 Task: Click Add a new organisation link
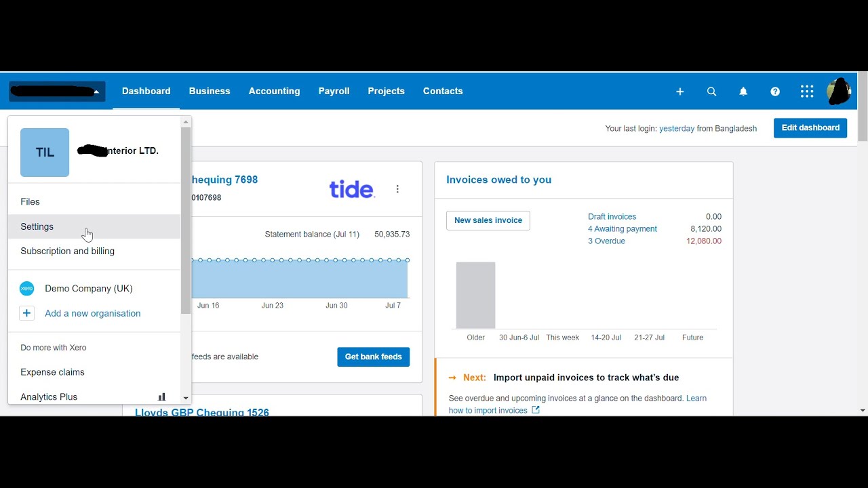click(x=93, y=313)
